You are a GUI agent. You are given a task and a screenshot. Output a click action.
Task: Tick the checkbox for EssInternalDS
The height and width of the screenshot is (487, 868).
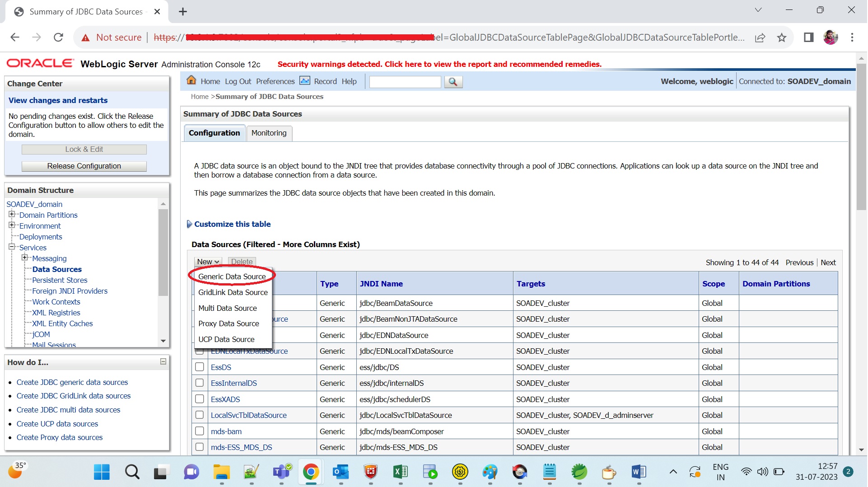tap(200, 383)
